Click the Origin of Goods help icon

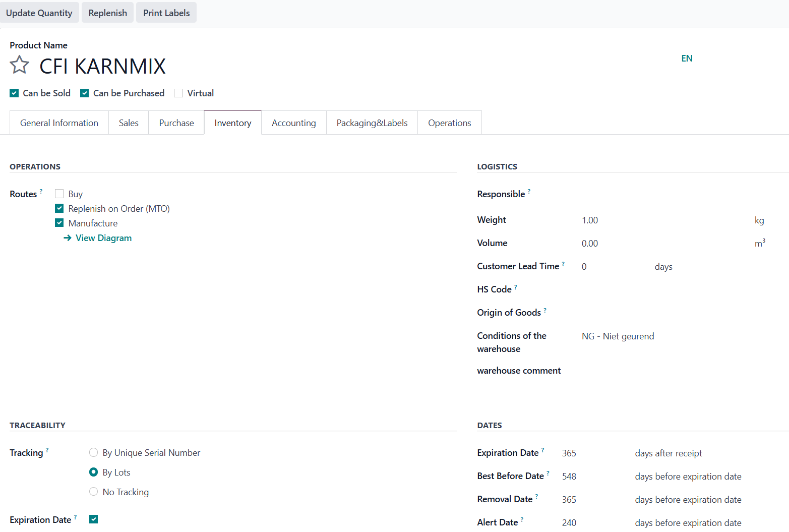[x=545, y=310]
